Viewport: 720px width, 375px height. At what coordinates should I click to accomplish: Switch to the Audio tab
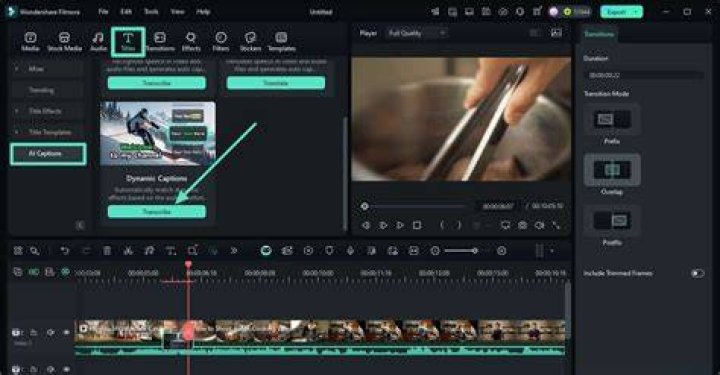click(x=98, y=41)
